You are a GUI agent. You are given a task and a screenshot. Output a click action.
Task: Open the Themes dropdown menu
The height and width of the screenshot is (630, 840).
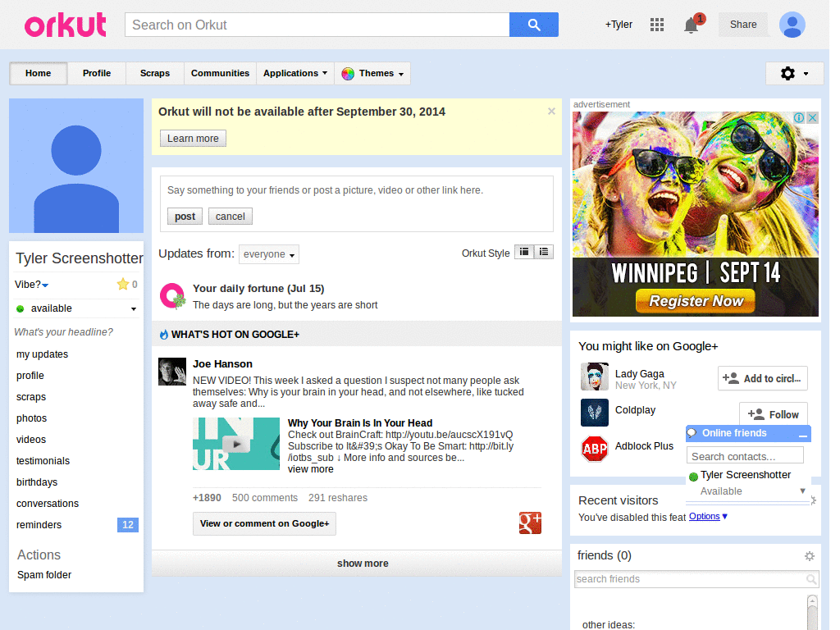pyautogui.click(x=372, y=73)
